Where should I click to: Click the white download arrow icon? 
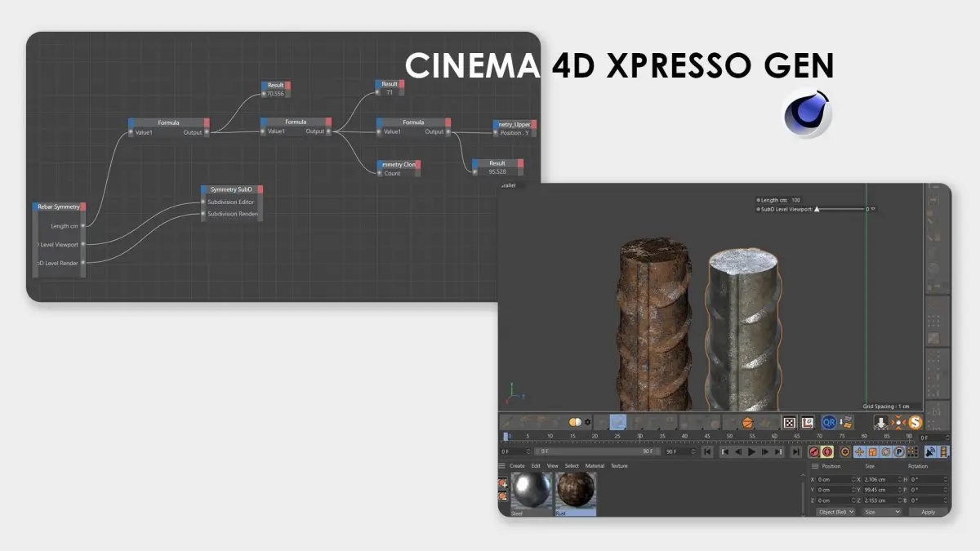pos(881,423)
